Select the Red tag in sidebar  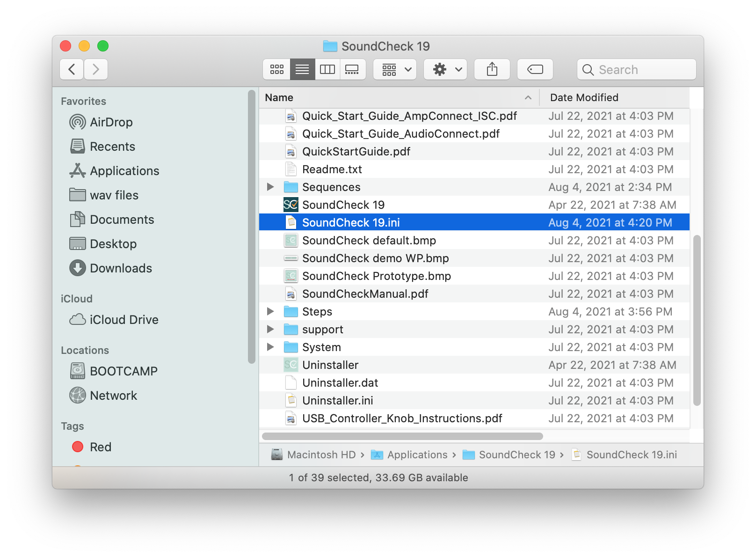pos(92,447)
